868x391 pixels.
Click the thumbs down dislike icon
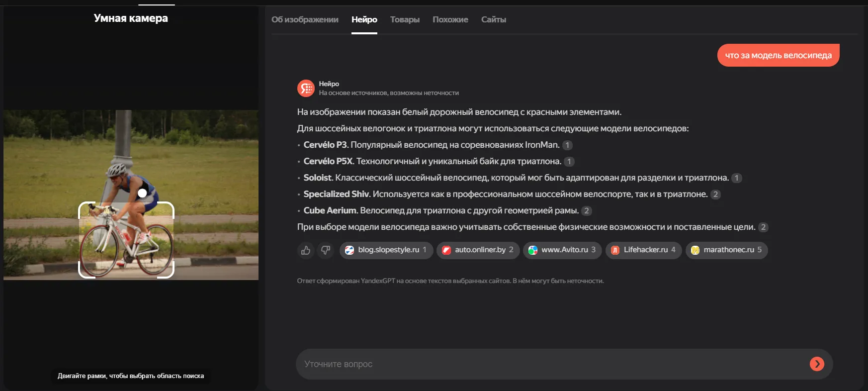(326, 250)
